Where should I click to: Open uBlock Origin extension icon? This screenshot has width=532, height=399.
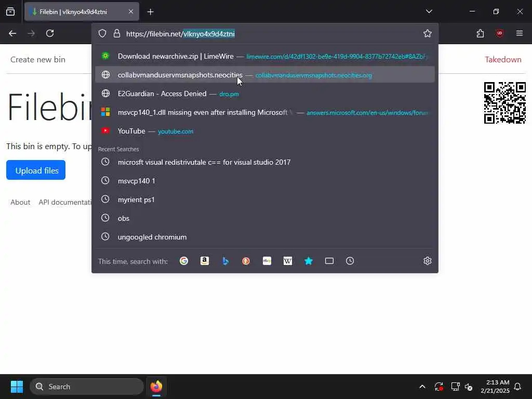[499, 33]
